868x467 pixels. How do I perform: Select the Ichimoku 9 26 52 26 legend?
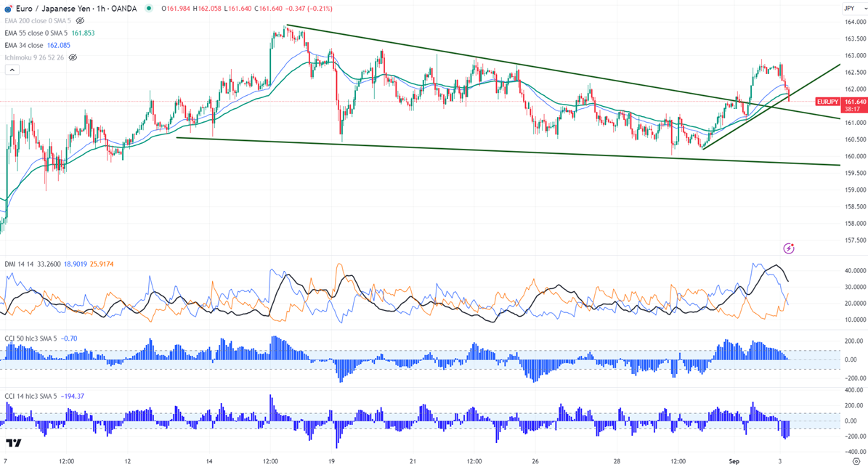pos(34,57)
